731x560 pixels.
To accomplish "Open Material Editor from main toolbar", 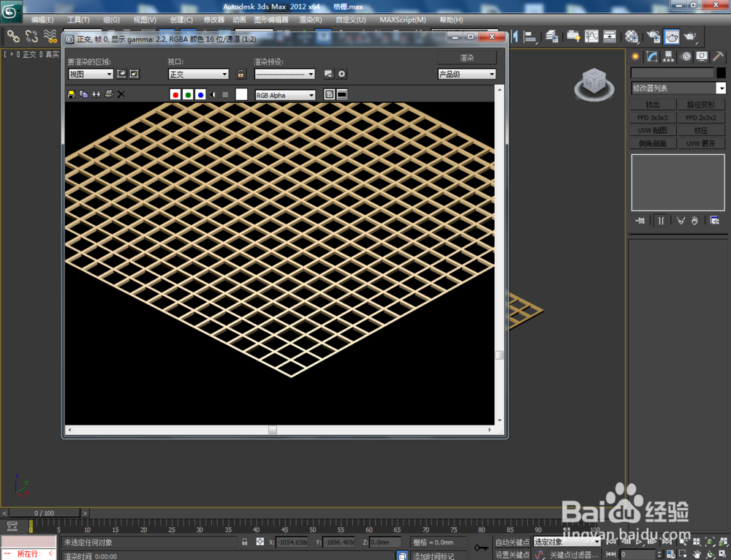I will click(632, 37).
